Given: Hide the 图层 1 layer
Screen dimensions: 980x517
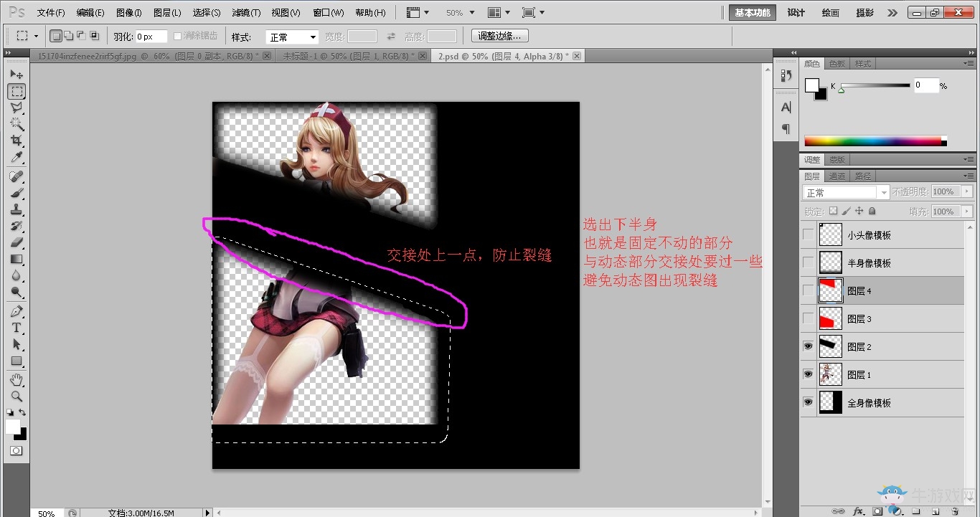Looking at the screenshot, I should [x=809, y=374].
